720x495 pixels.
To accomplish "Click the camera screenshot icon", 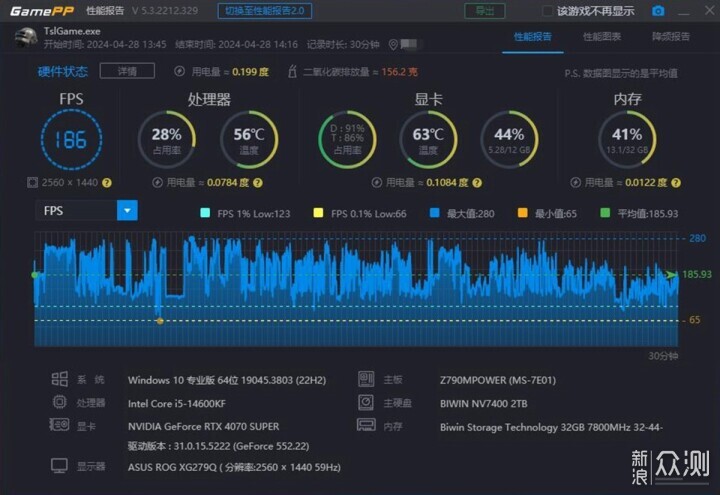I will tap(658, 11).
